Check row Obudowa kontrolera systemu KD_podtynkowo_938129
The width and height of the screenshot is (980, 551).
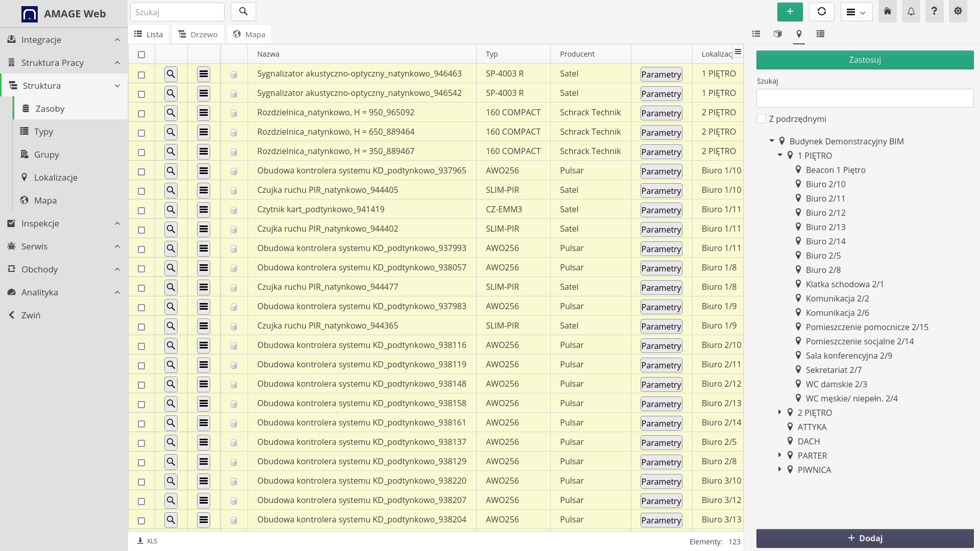(141, 463)
